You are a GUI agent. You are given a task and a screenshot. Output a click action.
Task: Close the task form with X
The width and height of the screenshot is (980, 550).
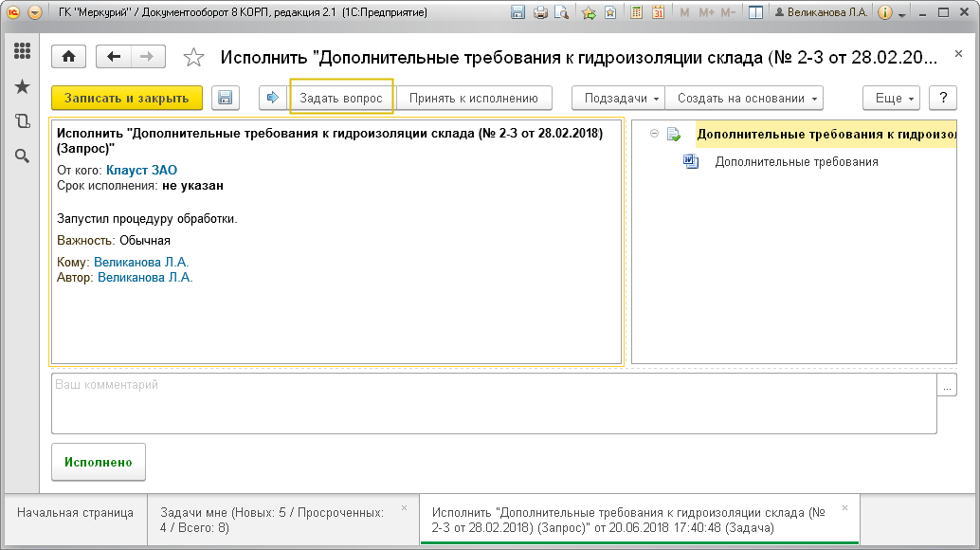(958, 54)
